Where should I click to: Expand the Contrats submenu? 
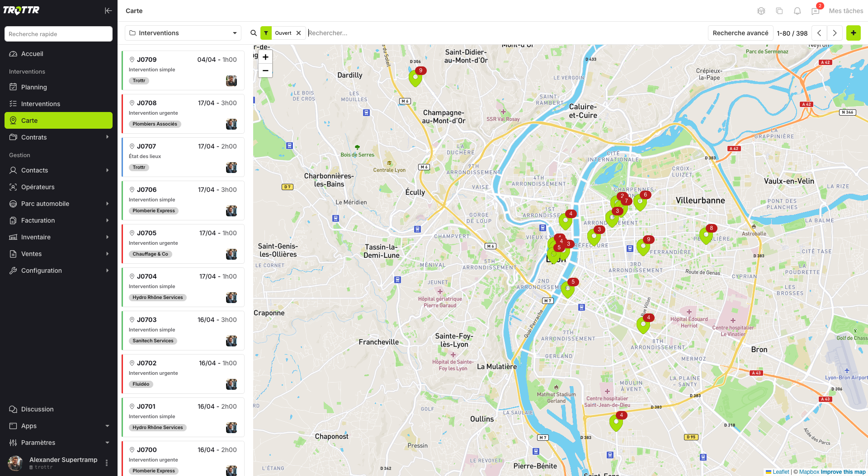tap(107, 137)
